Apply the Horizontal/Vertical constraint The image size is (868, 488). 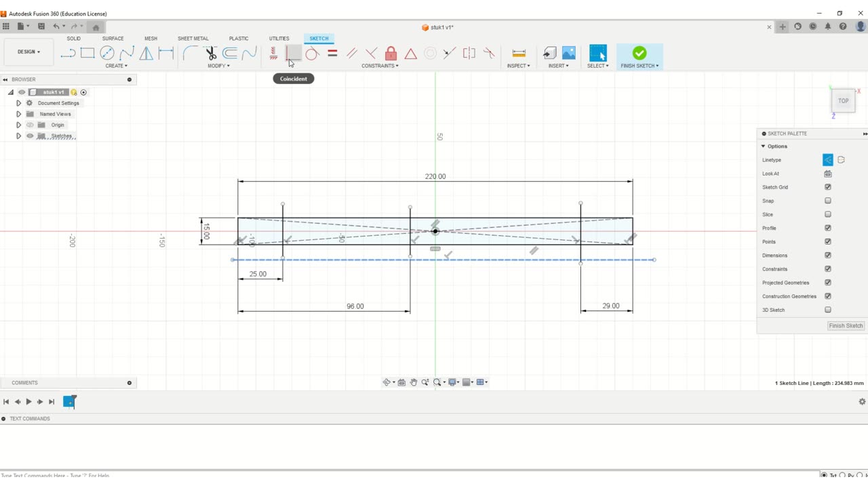coord(273,54)
